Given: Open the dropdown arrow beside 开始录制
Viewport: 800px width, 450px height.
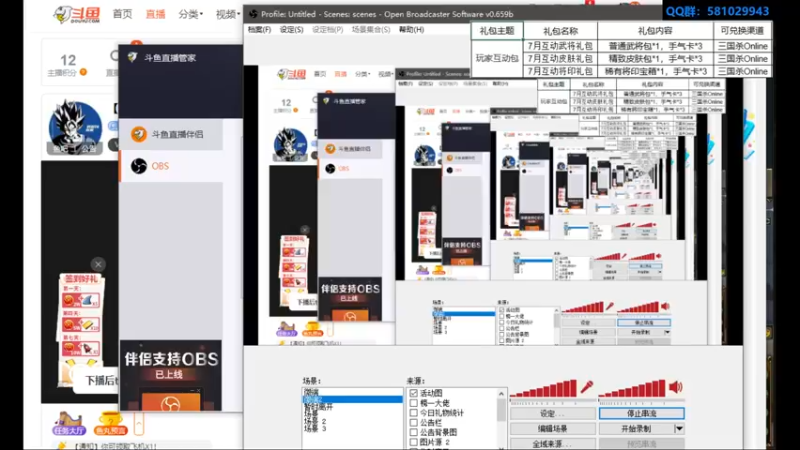Looking at the screenshot, I should (x=679, y=429).
